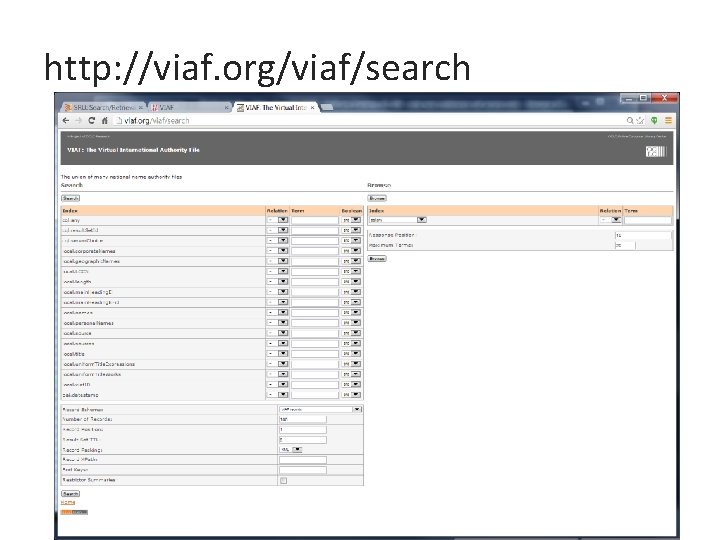Close the active VIAF: The Virtual Int tab
720x540 pixels.
pyautogui.click(x=312, y=107)
